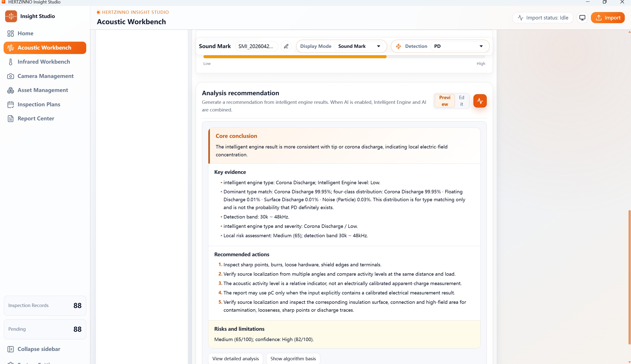Click the Inspection Plans calendar icon
The image size is (631, 364).
11,105
